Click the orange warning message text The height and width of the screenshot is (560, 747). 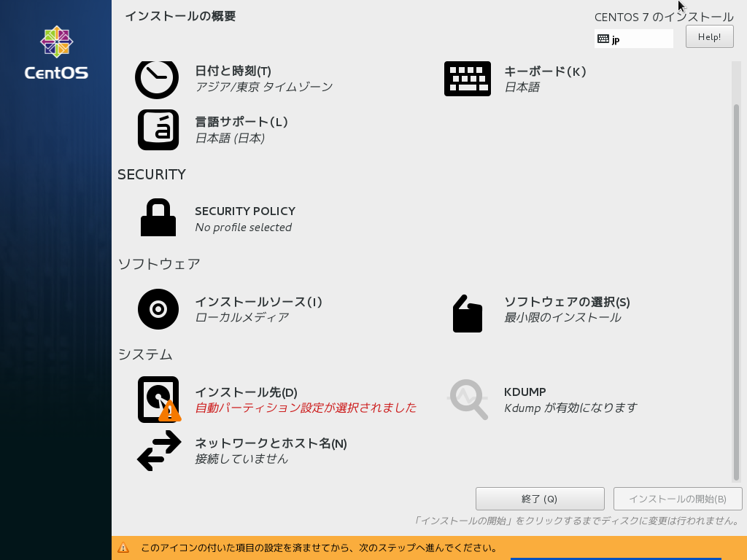(x=320, y=548)
